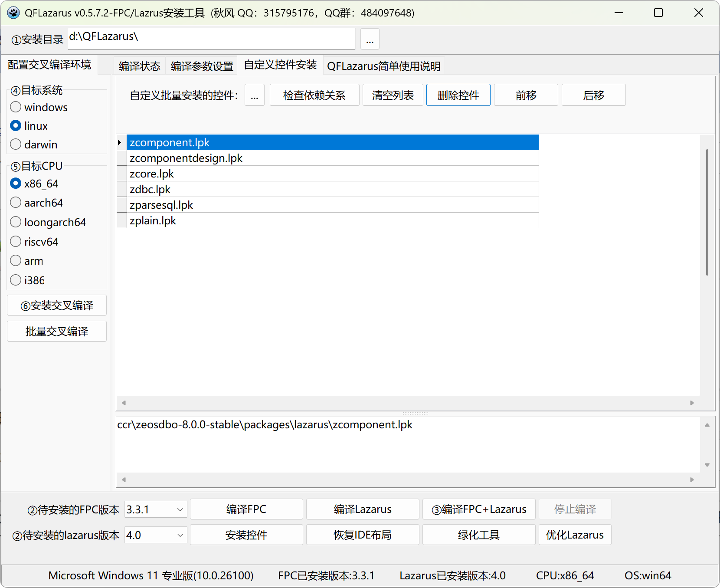Maximize the QFLazarus window
This screenshot has width=720, height=588.
pyautogui.click(x=658, y=13)
